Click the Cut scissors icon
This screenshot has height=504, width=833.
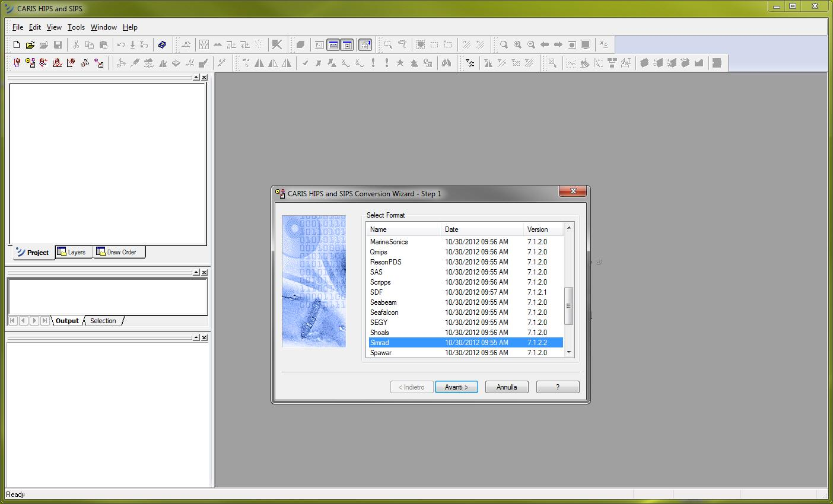tap(76, 44)
